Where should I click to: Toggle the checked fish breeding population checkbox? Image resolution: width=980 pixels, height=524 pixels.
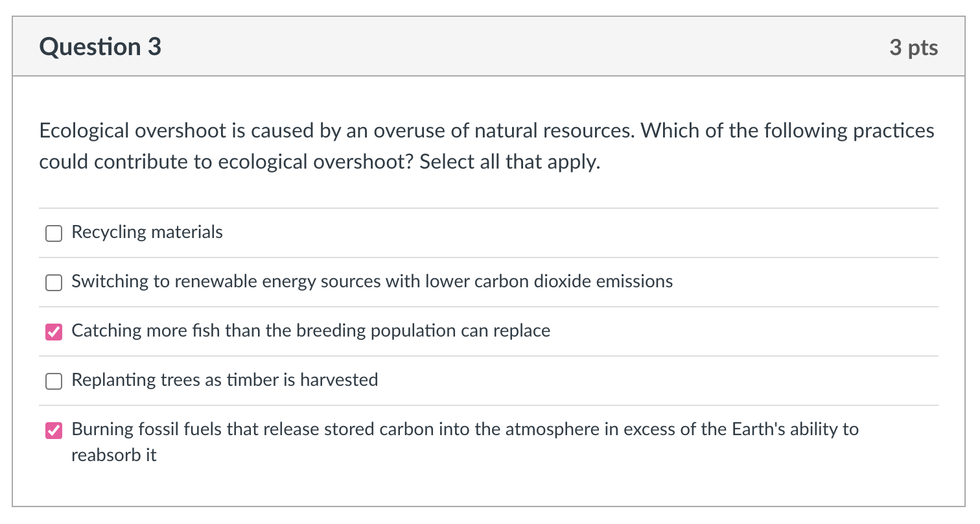[53, 331]
